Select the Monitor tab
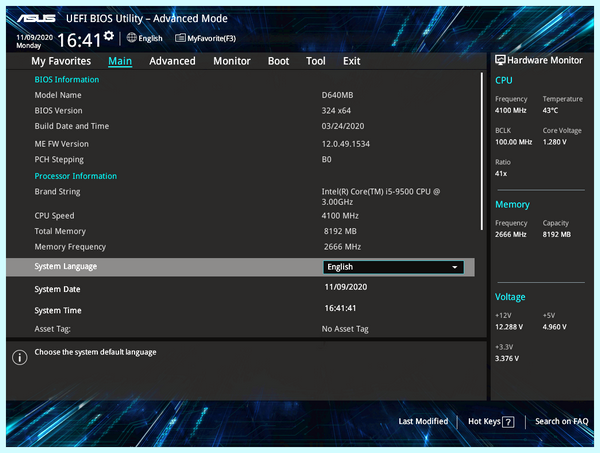This screenshot has width=600, height=453. coord(232,61)
